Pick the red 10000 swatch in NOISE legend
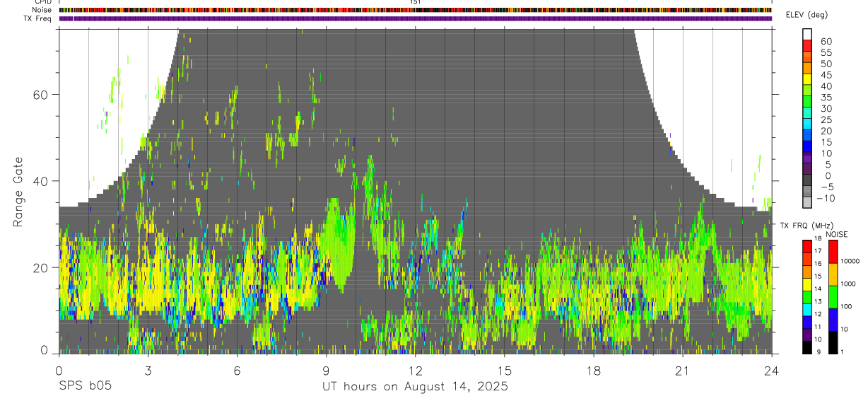 click(x=833, y=252)
